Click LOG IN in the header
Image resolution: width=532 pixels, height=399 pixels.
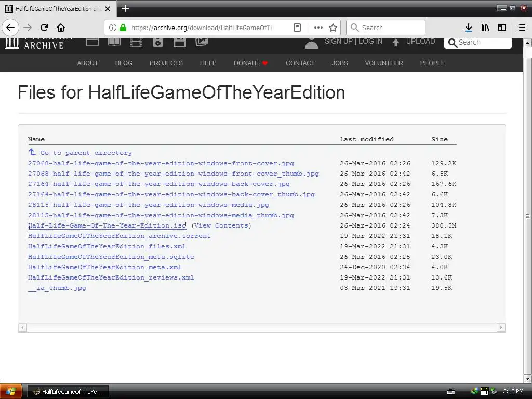click(x=370, y=41)
